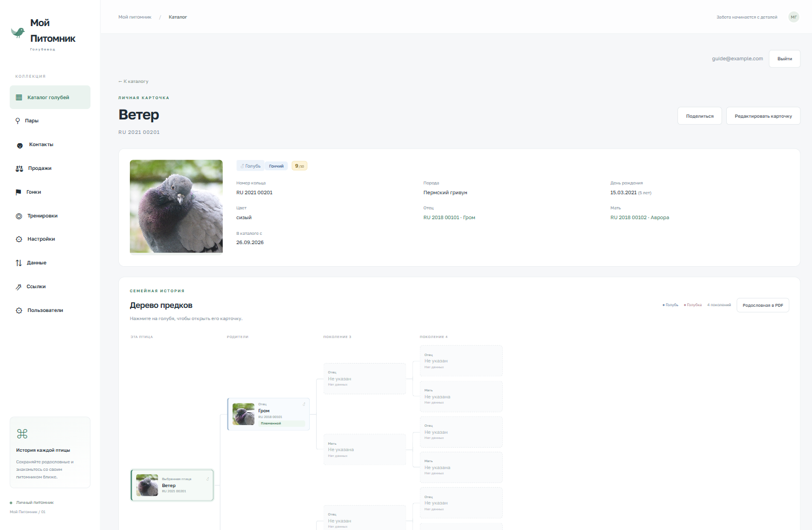Click the Дерево предков heading
The width and height of the screenshot is (812, 530).
coord(161,306)
